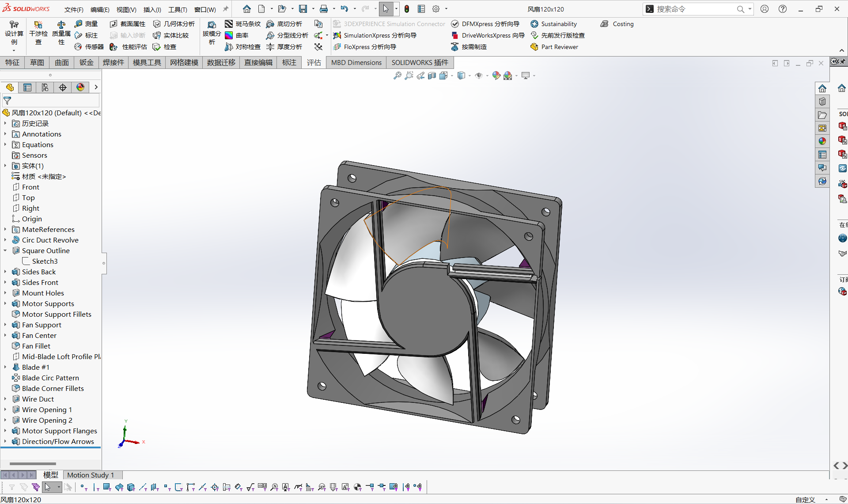
Task: Open 厚度分析 thickness analysis
Action: (284, 47)
